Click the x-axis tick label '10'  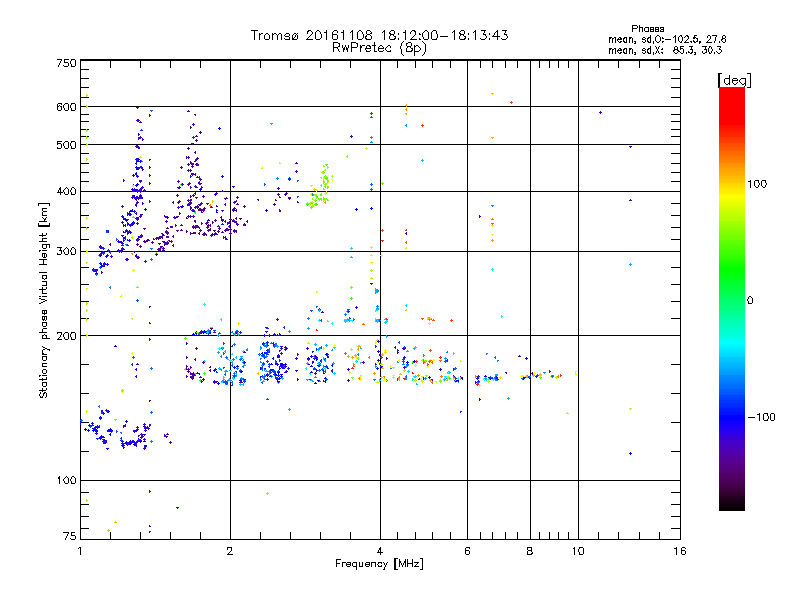point(578,551)
